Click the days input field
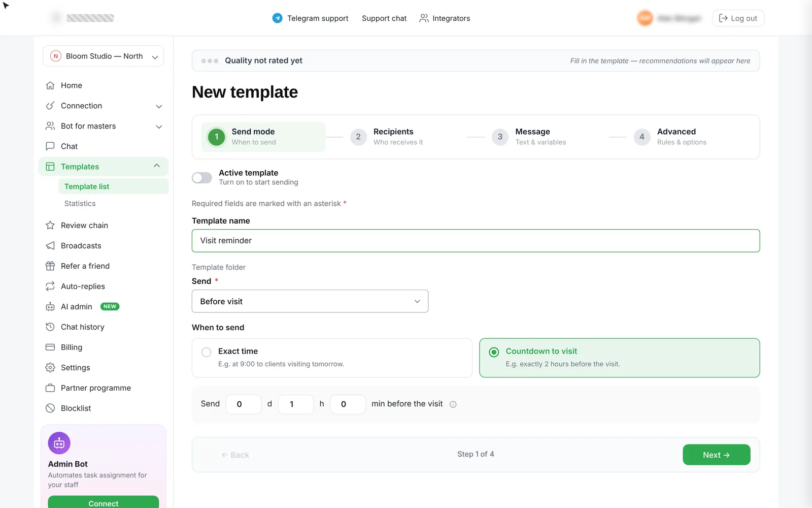The image size is (812, 508). [244, 404]
